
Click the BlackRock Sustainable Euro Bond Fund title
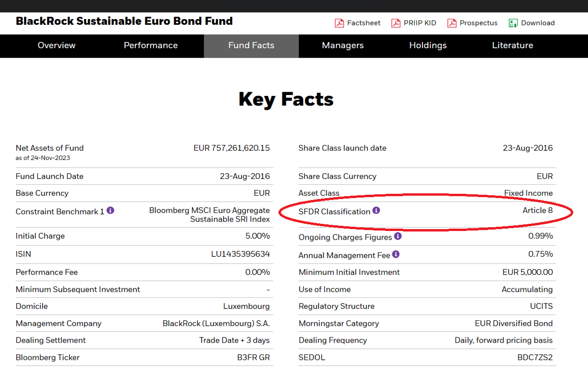124,21
